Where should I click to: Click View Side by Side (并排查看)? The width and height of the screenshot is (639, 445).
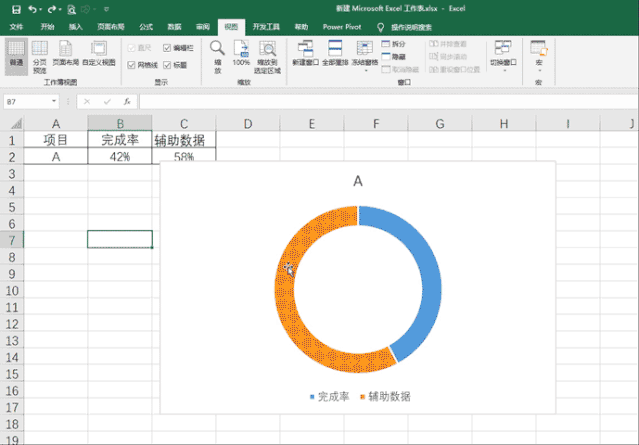[x=447, y=44]
